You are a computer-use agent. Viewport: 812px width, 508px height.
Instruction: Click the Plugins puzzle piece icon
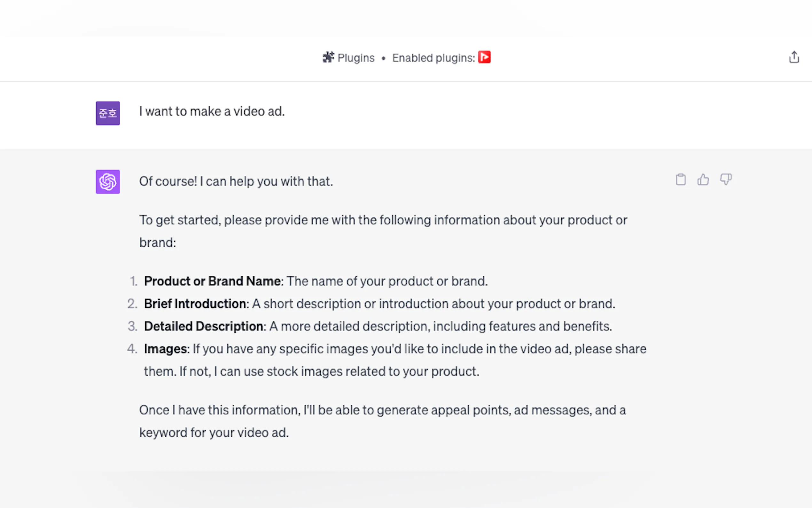328,58
